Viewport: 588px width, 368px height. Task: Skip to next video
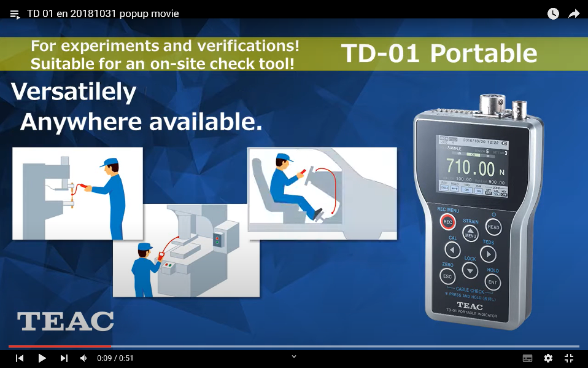point(64,358)
